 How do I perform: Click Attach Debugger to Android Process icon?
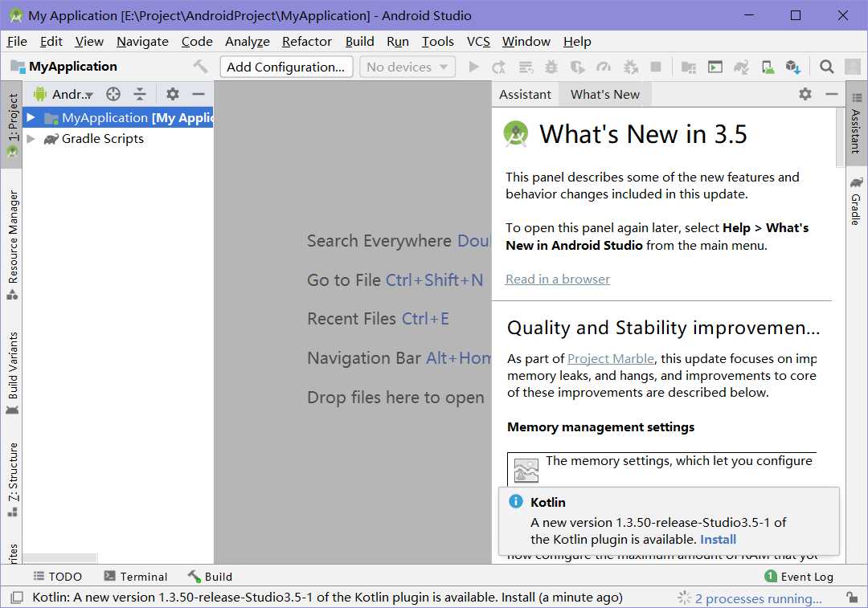tap(631, 67)
